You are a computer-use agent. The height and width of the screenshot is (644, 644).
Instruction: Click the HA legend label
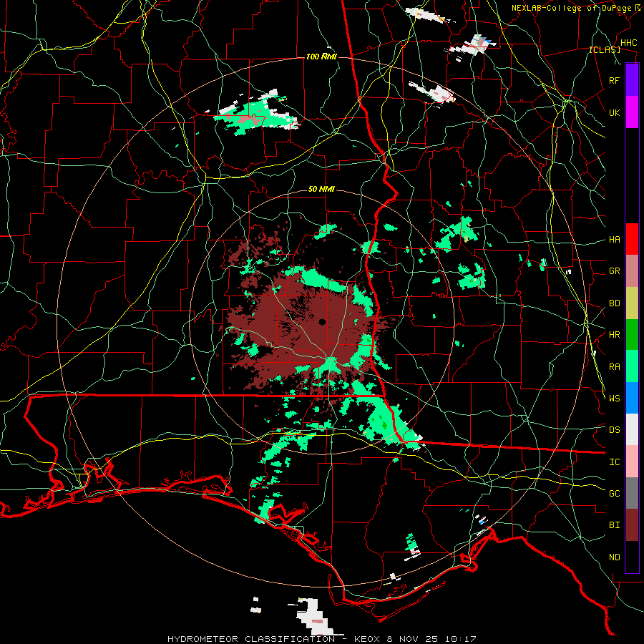click(615, 240)
